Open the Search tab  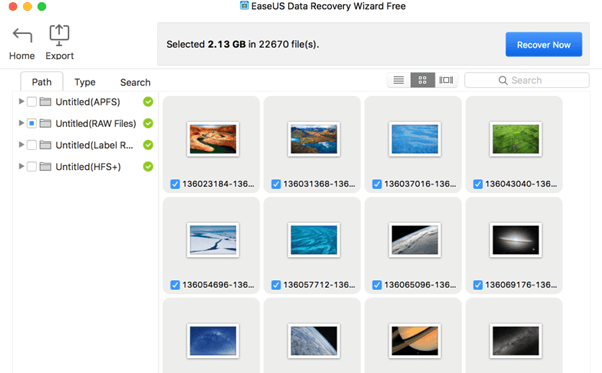[135, 82]
